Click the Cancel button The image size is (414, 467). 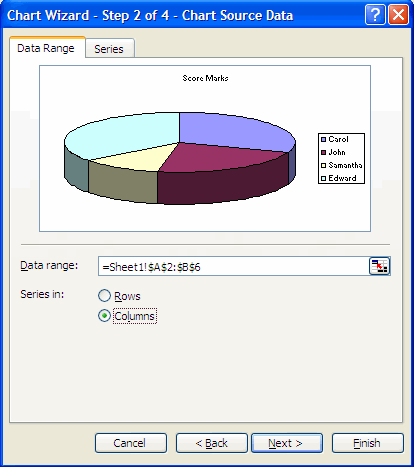[131, 443]
